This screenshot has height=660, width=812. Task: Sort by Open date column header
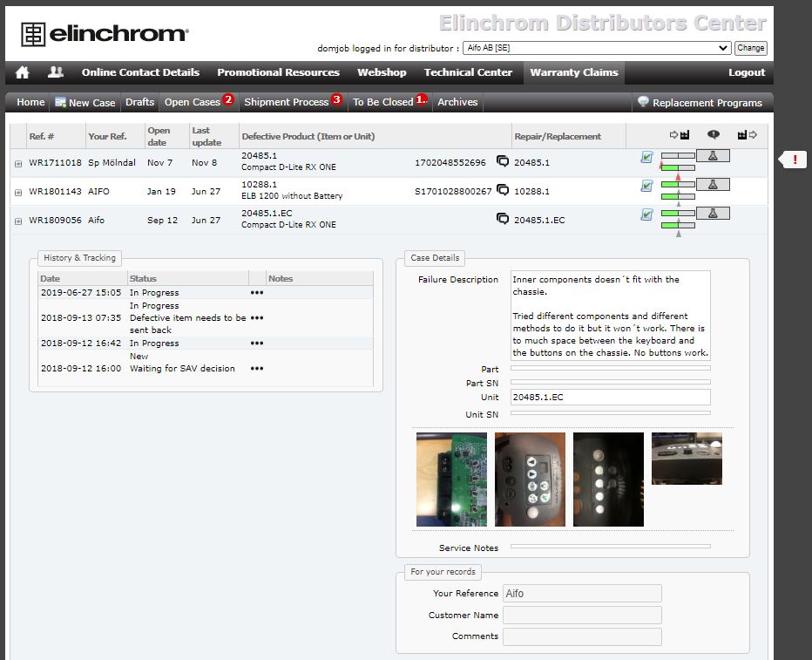(159, 136)
